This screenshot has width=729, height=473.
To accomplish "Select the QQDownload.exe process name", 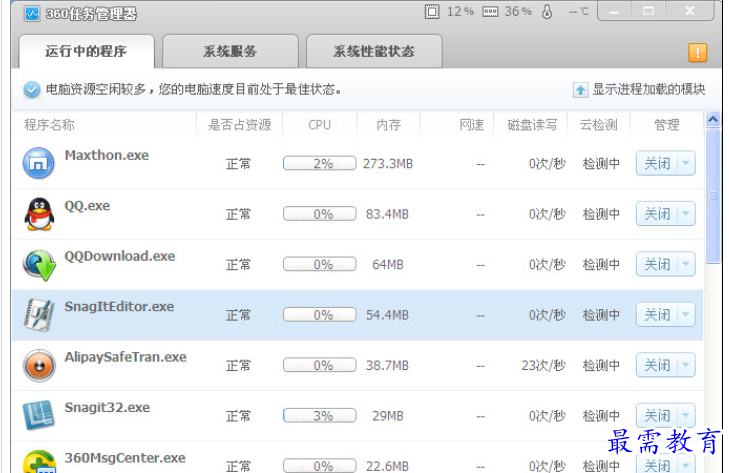I will click(120, 256).
